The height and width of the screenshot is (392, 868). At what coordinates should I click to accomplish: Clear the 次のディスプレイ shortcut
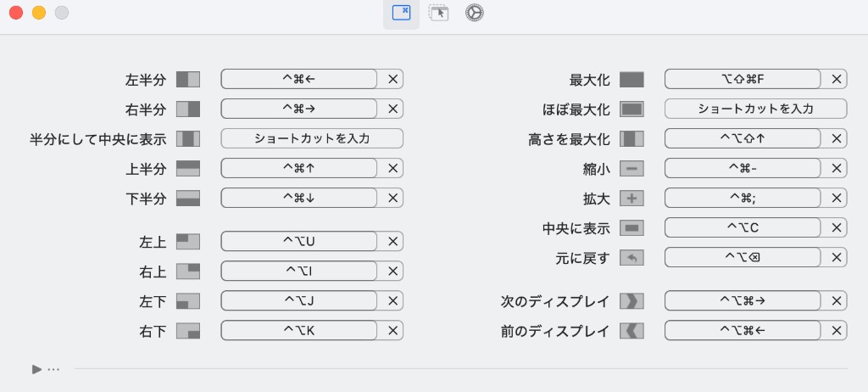tap(836, 300)
